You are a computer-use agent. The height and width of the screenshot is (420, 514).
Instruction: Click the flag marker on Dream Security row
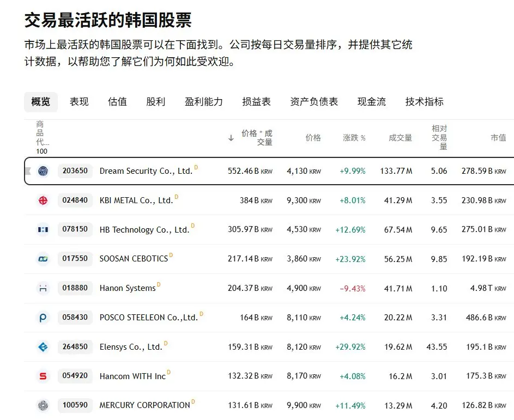28,171
